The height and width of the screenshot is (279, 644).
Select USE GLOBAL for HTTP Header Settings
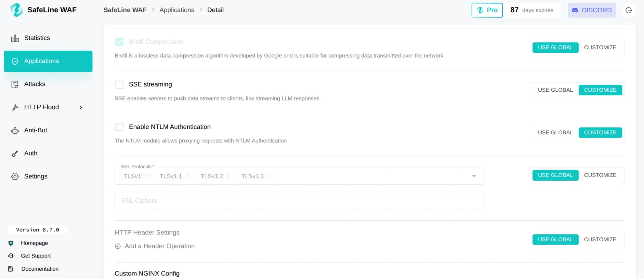coord(555,239)
